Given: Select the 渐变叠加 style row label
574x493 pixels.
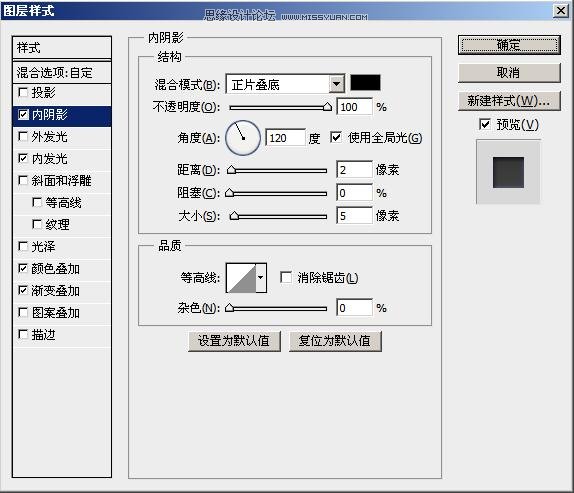Looking at the screenshot, I should click(x=56, y=291).
